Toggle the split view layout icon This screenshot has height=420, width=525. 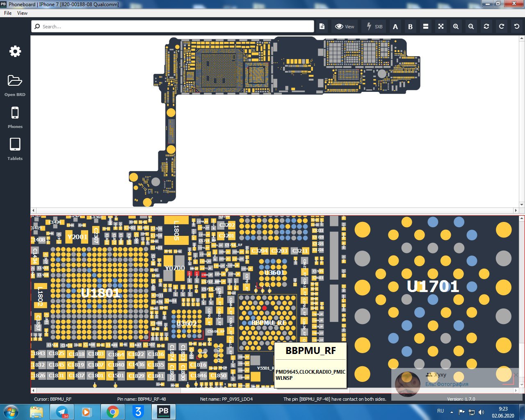tap(426, 26)
